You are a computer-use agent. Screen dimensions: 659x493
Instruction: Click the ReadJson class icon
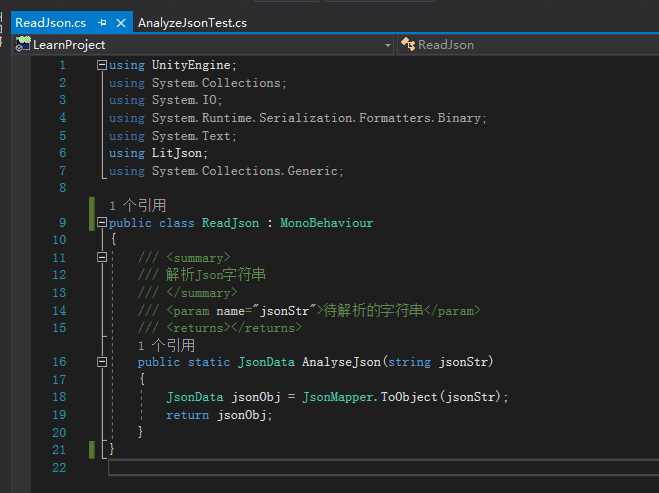(408, 44)
